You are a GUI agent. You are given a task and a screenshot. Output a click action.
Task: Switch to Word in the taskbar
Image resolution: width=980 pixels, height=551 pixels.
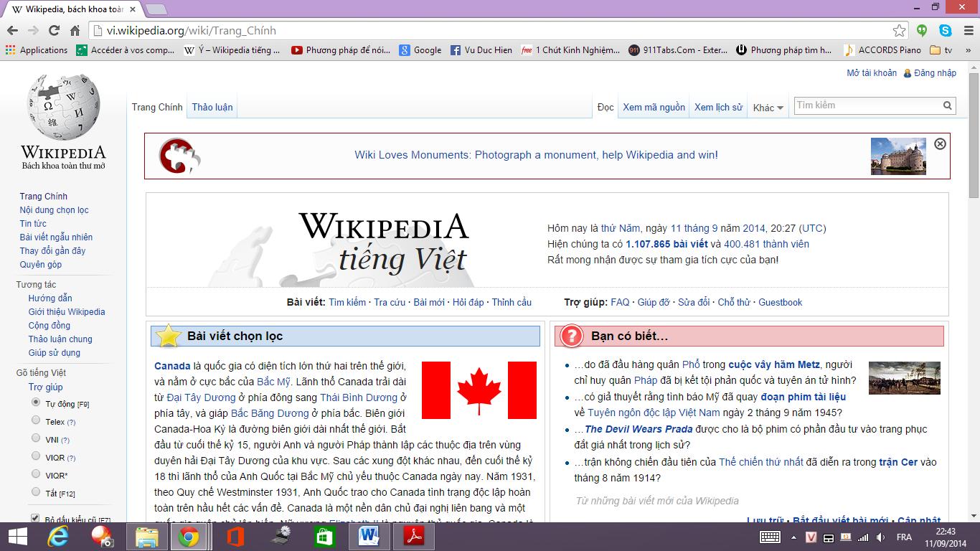click(369, 537)
